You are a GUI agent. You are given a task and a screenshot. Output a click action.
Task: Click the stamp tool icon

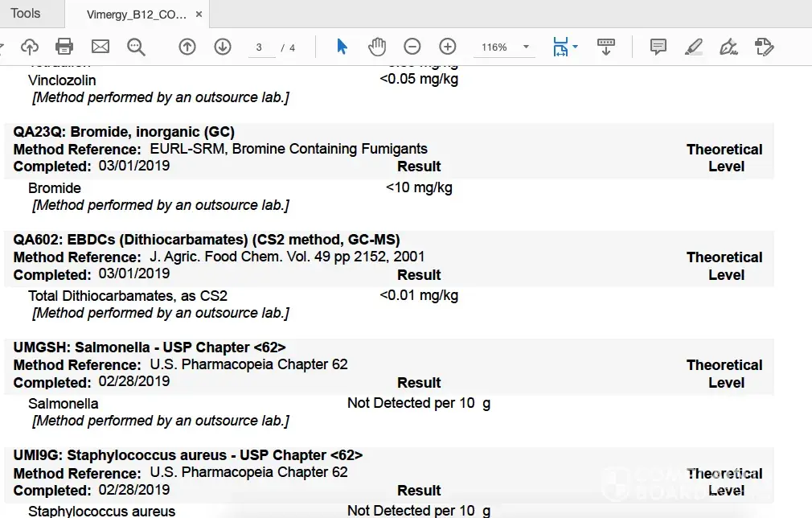(x=765, y=47)
